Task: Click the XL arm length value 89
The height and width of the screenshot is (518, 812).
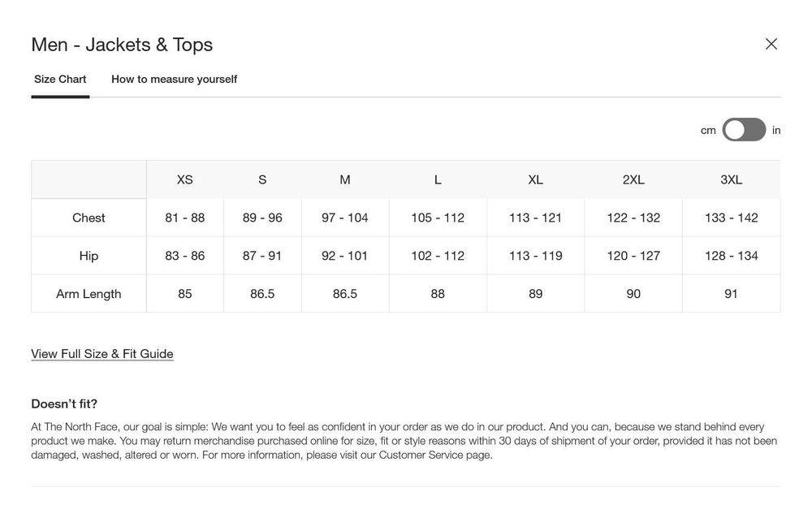Action: (535, 294)
